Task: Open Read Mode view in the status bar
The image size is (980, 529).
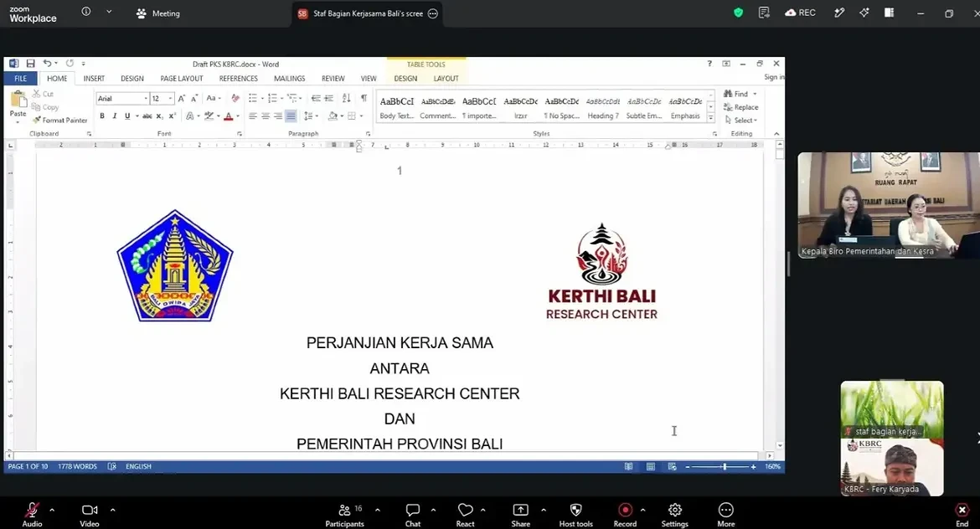Action: coord(629,466)
